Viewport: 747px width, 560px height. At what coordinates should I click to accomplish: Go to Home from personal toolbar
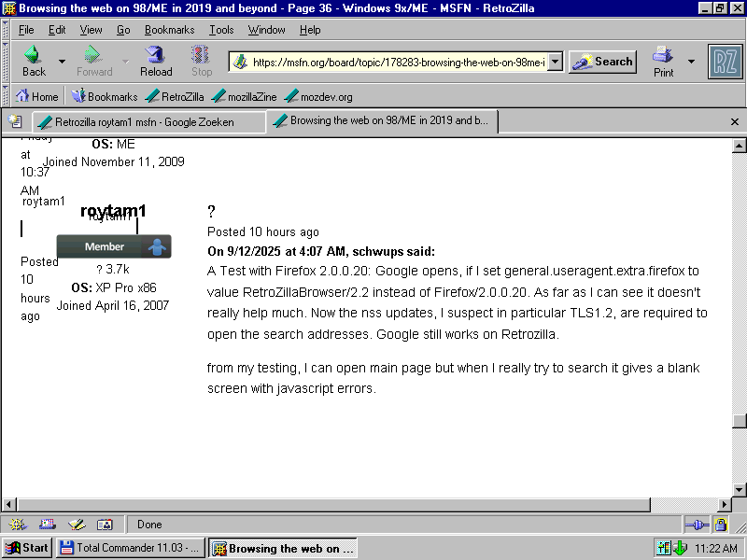point(36,97)
